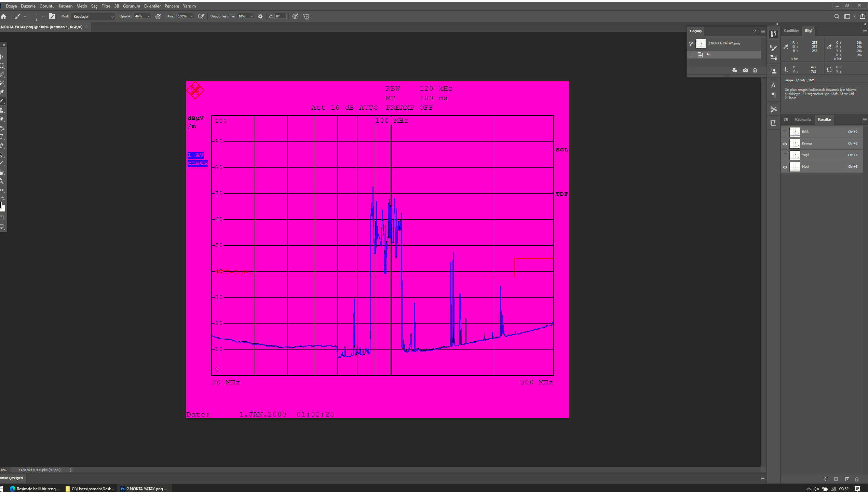
Task: Expand the Geçmiş panel double-arrow
Action: 755,31
